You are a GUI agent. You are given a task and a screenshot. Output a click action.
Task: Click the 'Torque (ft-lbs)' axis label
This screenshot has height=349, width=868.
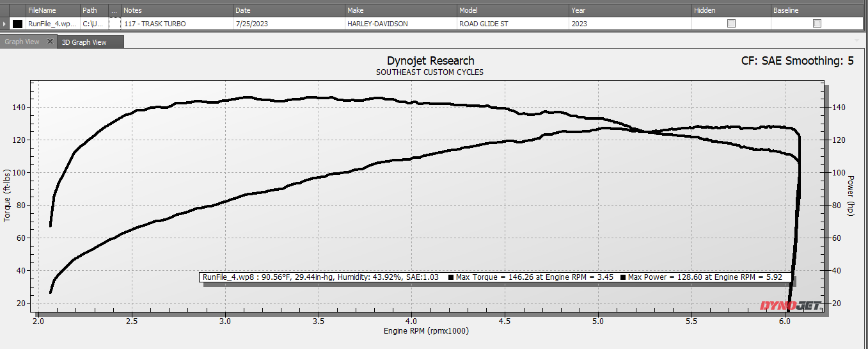coord(8,195)
